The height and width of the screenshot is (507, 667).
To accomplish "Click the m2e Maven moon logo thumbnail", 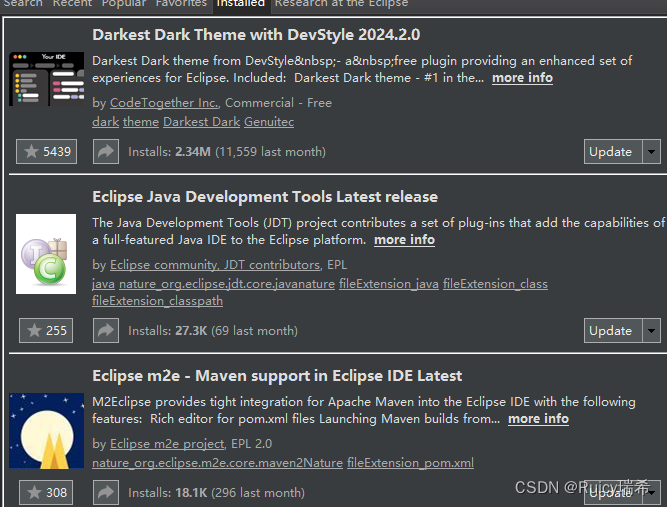I will coord(46,431).
